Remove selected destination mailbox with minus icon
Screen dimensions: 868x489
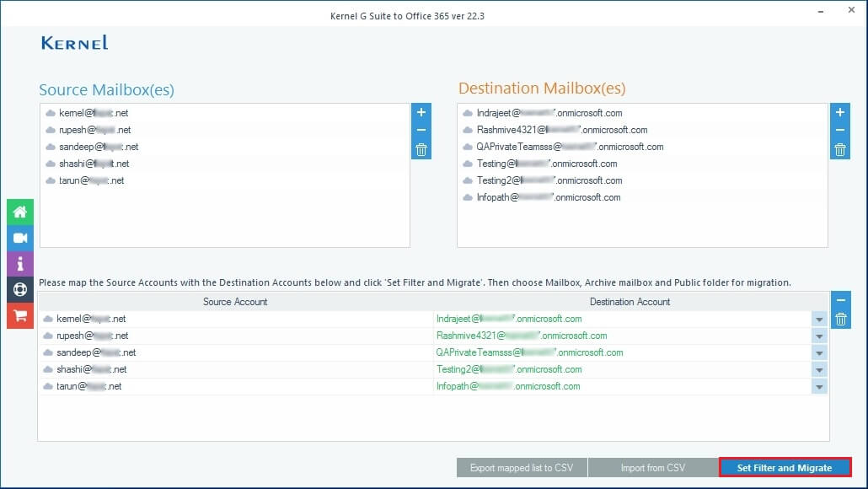click(839, 131)
